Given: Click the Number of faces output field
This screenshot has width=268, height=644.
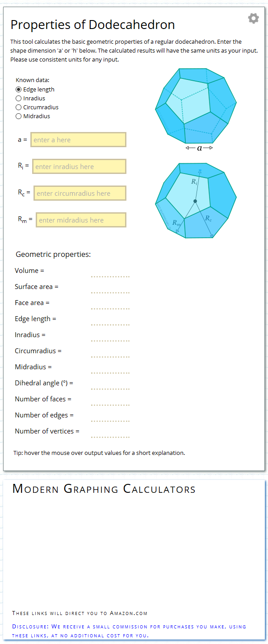Looking at the screenshot, I should [x=110, y=404].
